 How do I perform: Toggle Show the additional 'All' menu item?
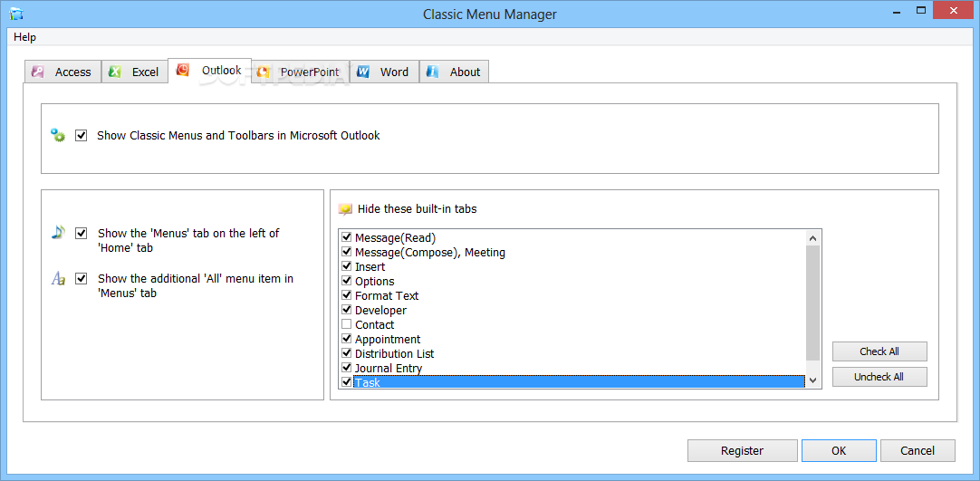[x=82, y=279]
